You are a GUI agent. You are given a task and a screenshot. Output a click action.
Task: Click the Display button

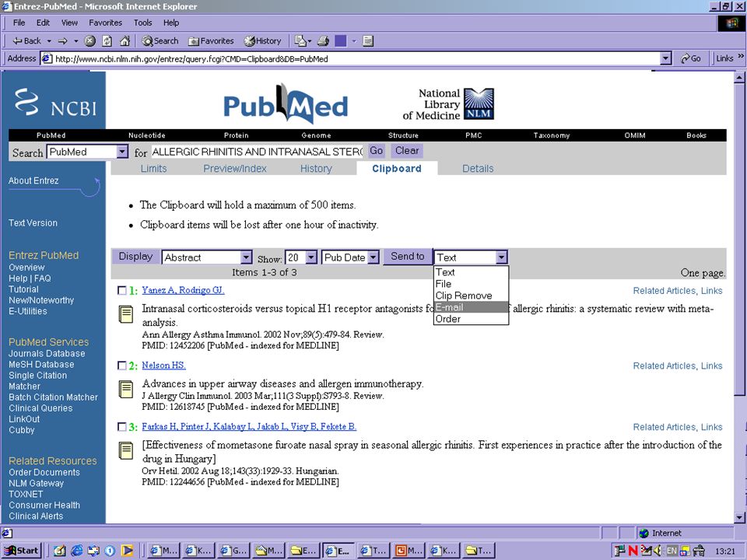(x=135, y=257)
